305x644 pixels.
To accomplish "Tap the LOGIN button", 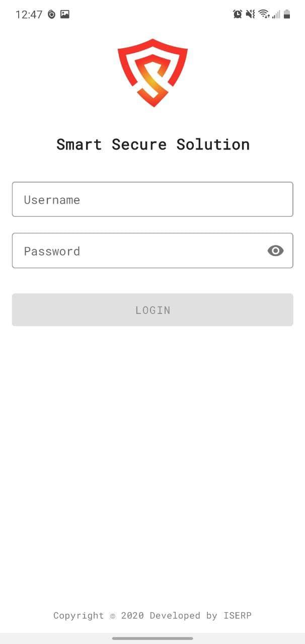I will pos(152,310).
